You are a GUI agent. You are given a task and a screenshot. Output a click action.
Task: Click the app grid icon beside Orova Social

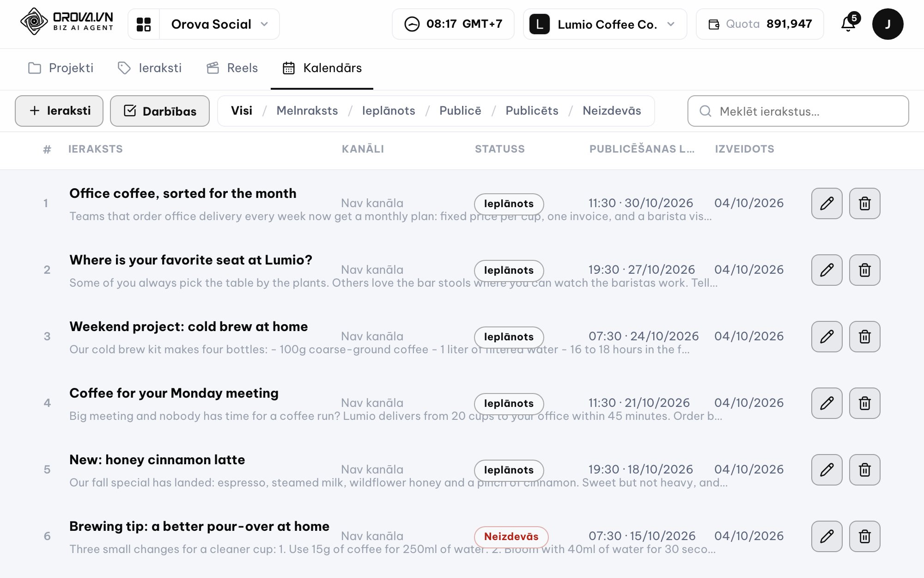tap(144, 24)
